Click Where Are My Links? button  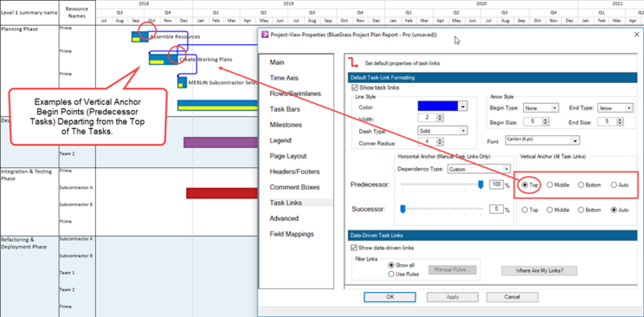539,270
